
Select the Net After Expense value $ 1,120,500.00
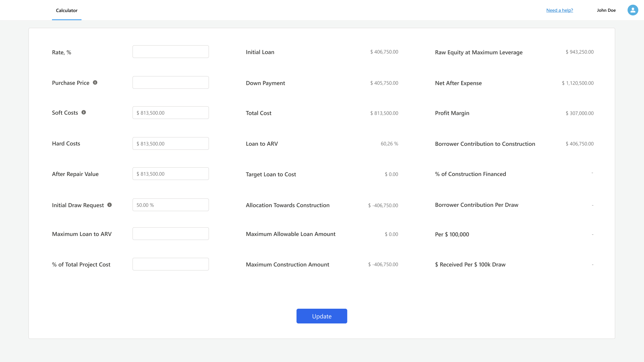pyautogui.click(x=578, y=83)
